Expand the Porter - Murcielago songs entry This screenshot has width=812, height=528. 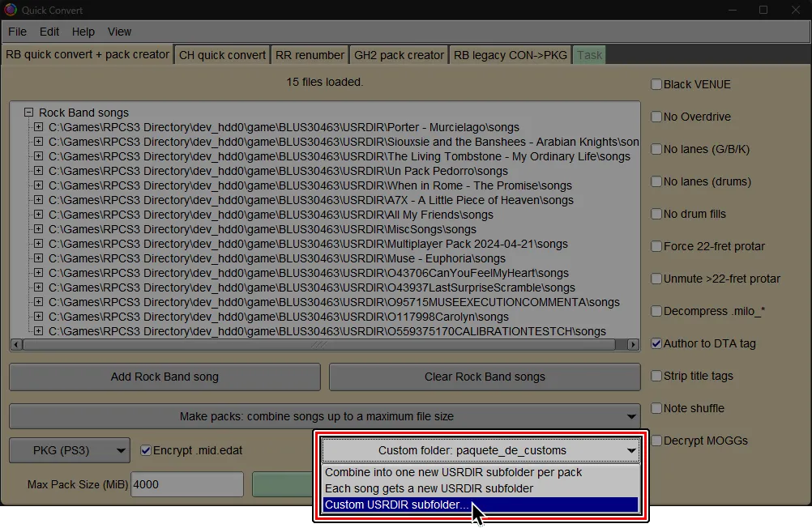(x=38, y=127)
